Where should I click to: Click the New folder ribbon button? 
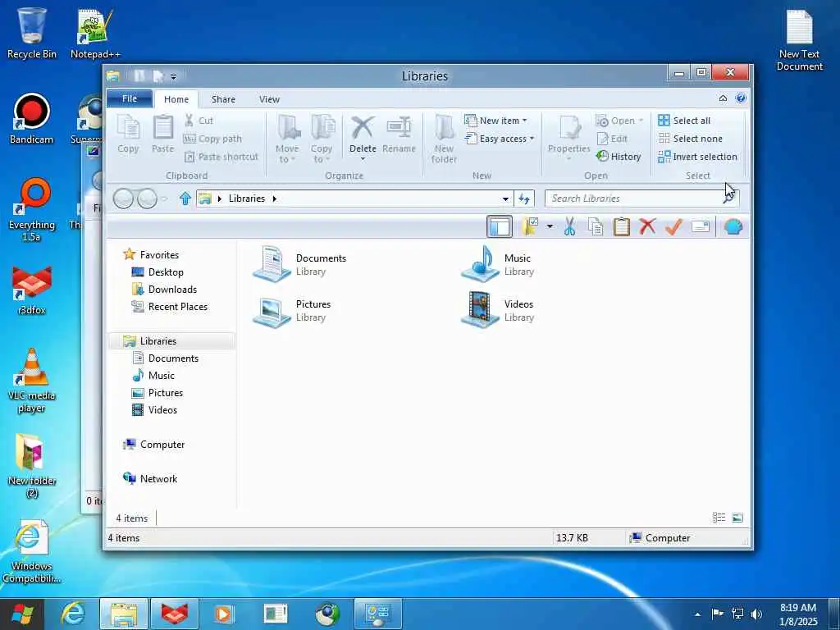pyautogui.click(x=444, y=139)
